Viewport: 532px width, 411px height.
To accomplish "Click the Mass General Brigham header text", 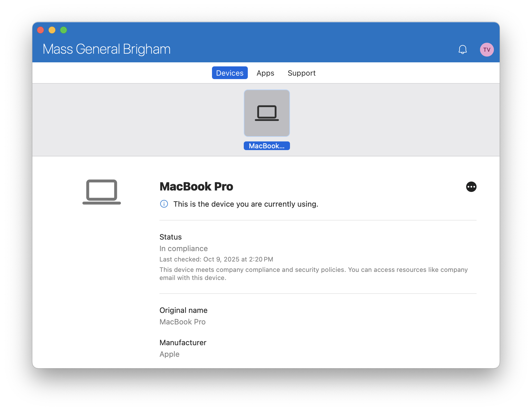I will (107, 49).
